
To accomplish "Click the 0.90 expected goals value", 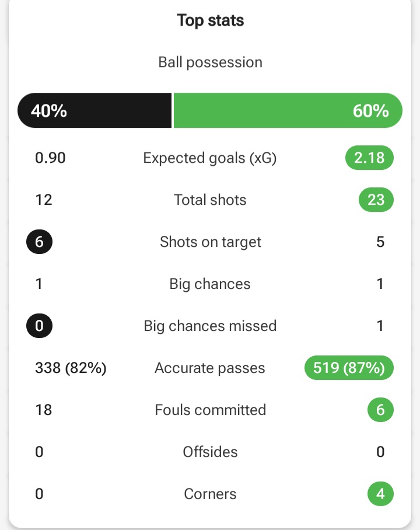I will point(50,158).
